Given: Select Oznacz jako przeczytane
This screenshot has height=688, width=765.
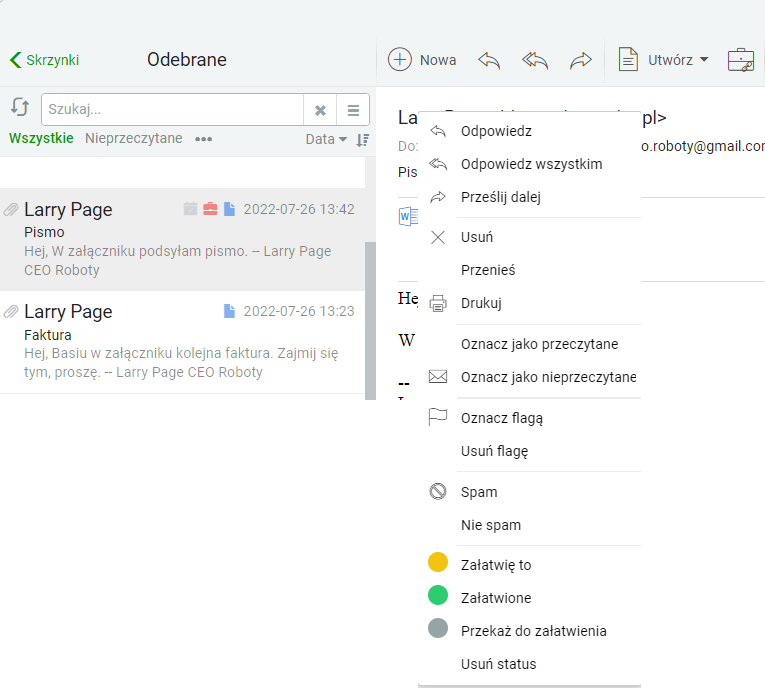Looking at the screenshot, I should pyautogui.click(x=529, y=344).
